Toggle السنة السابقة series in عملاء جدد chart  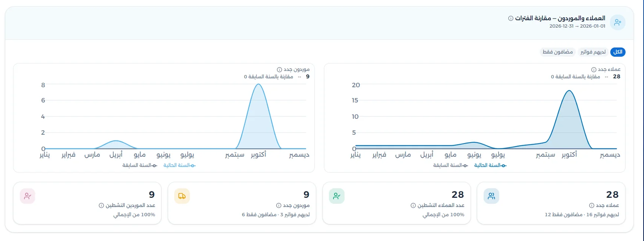pos(450,165)
